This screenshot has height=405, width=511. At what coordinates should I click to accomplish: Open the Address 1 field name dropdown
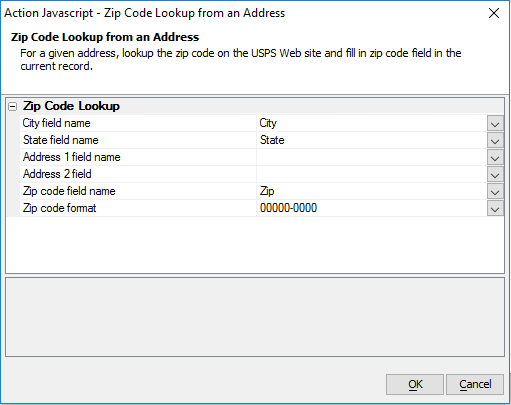coord(495,157)
